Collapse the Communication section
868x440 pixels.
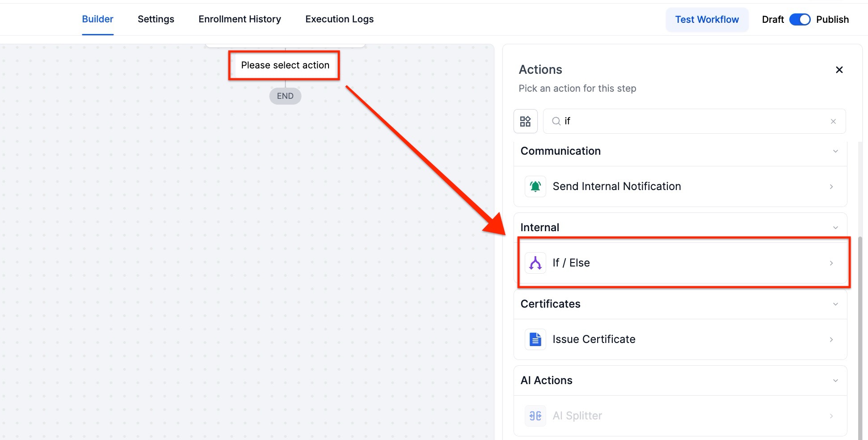point(835,151)
